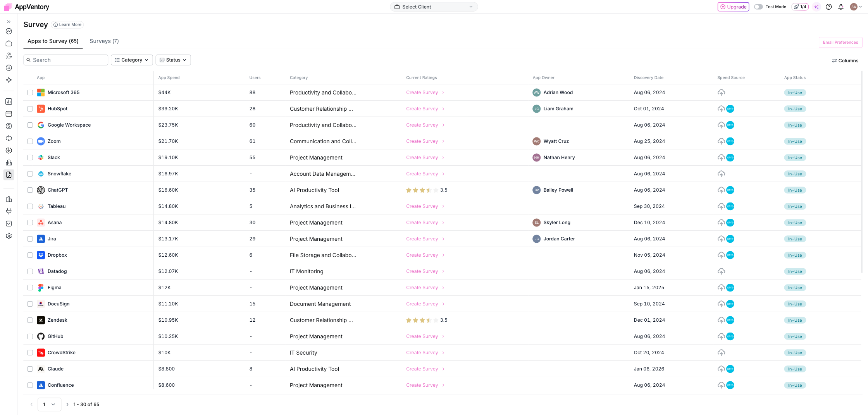This screenshot has height=415, width=868.
Task: Open the bar chart report icon in sidebar
Action: (9, 101)
